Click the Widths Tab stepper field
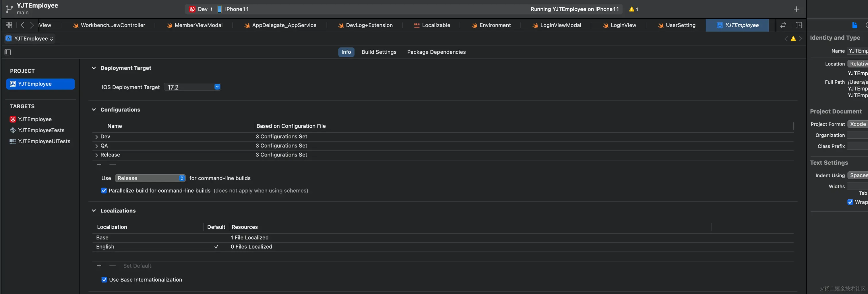The height and width of the screenshot is (294, 868). click(x=858, y=186)
